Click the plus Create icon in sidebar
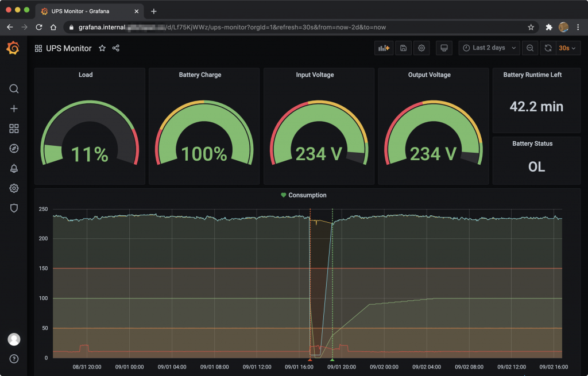This screenshot has width=588, height=376. (x=14, y=108)
